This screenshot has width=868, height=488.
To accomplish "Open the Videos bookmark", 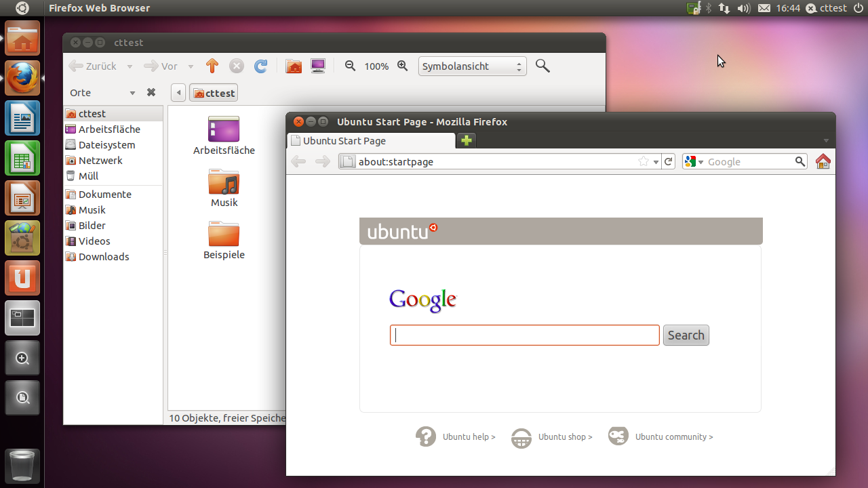I will 113,241.
